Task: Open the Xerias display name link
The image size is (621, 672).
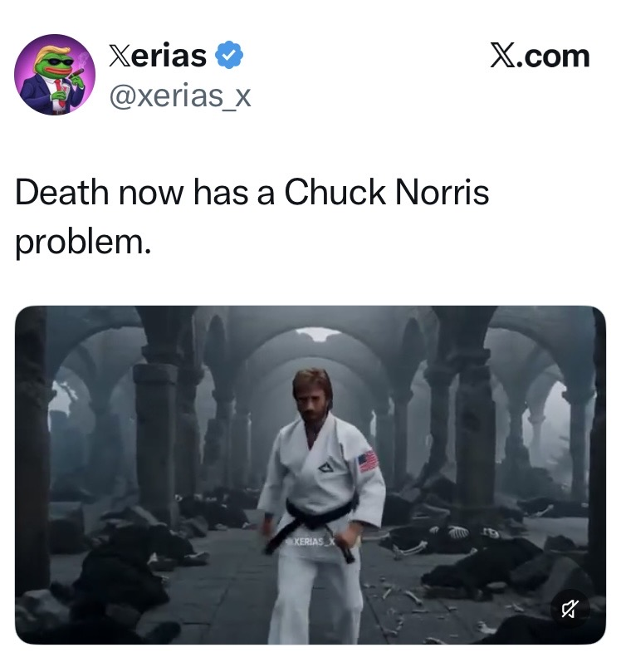Action: tap(158, 56)
